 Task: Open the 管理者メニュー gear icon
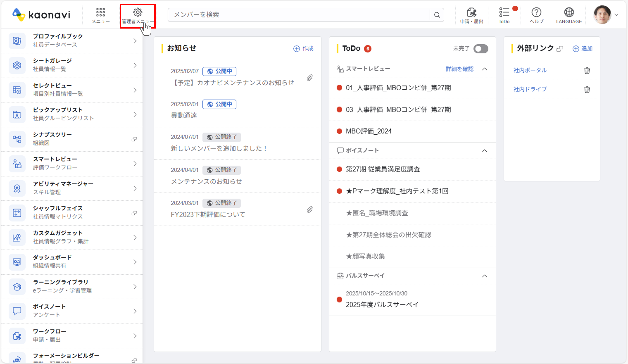(x=138, y=13)
